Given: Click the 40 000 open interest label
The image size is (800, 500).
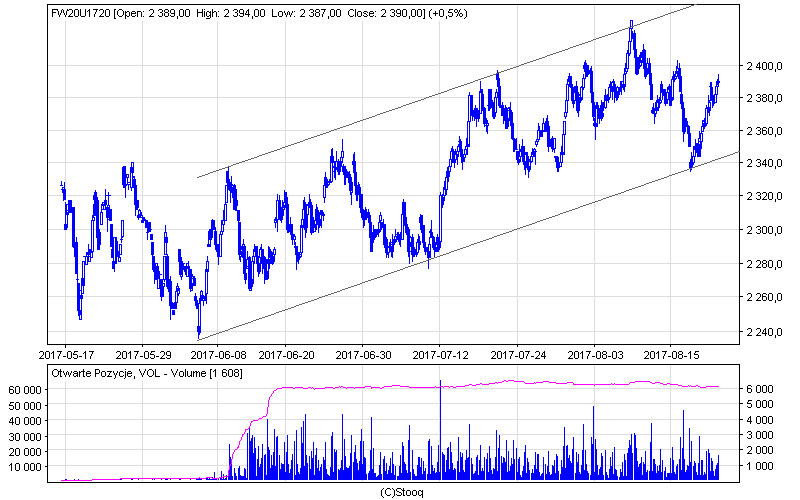Looking at the screenshot, I should (25, 421).
